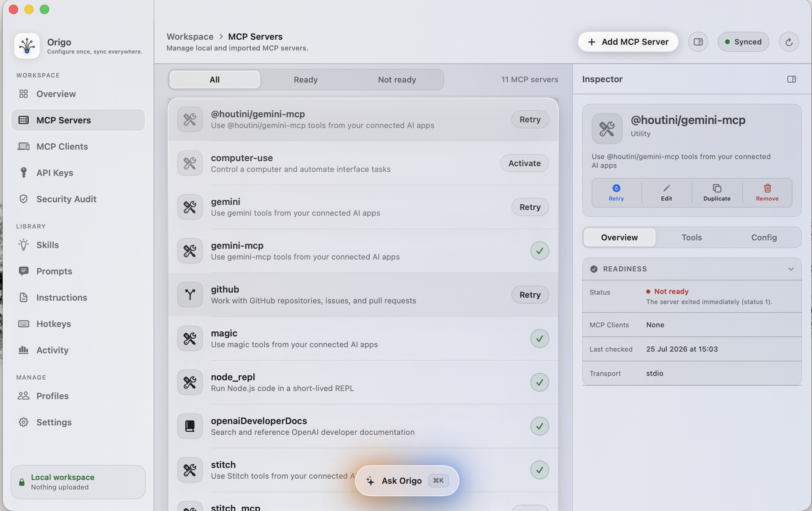Click the '11 MCP servers' count text
This screenshot has width=812, height=511.
tap(529, 79)
